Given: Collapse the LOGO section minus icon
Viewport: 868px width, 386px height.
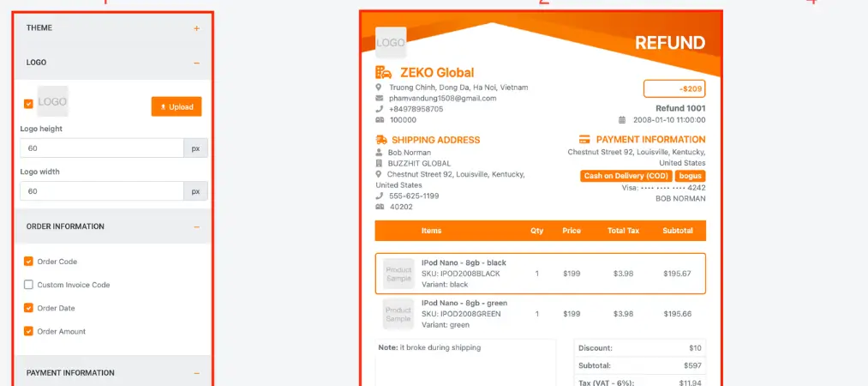Looking at the screenshot, I should (x=196, y=63).
